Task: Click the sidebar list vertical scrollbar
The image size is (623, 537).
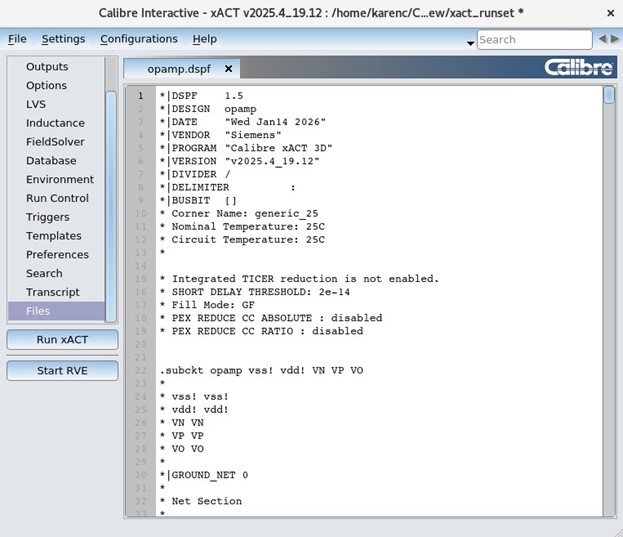Action: [111, 207]
